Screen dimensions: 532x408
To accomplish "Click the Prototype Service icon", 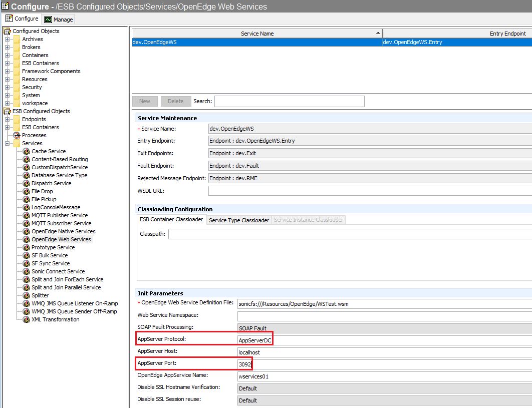I will point(26,248).
